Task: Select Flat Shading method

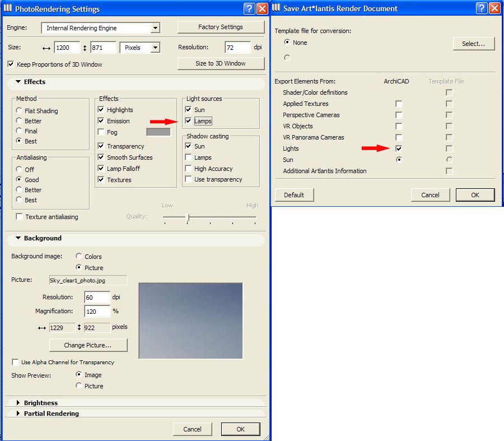Action: pos(18,110)
